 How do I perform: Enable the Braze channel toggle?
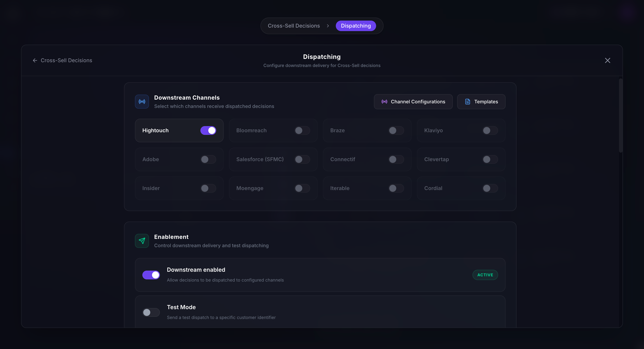pos(396,130)
